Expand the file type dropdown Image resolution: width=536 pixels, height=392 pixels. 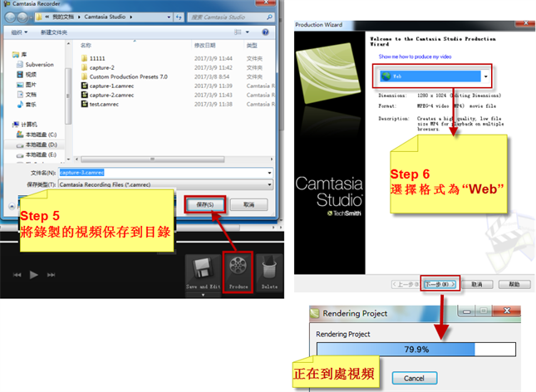point(268,184)
